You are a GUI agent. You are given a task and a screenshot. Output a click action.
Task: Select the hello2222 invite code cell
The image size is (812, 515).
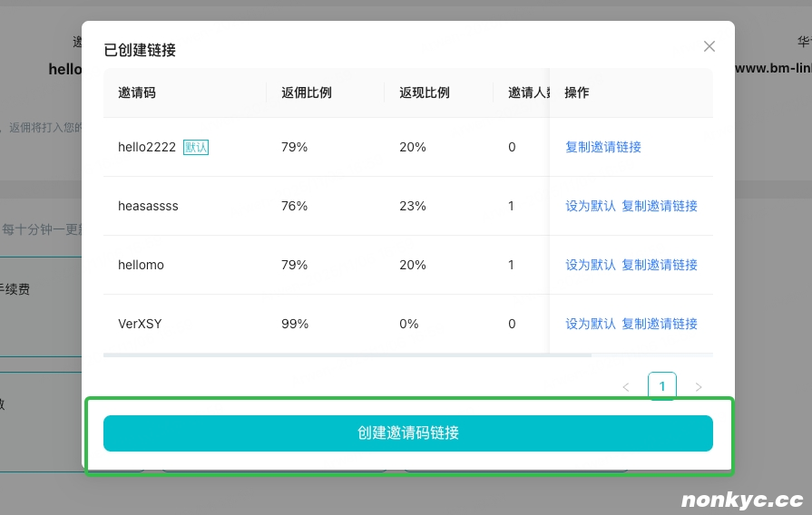(147, 147)
